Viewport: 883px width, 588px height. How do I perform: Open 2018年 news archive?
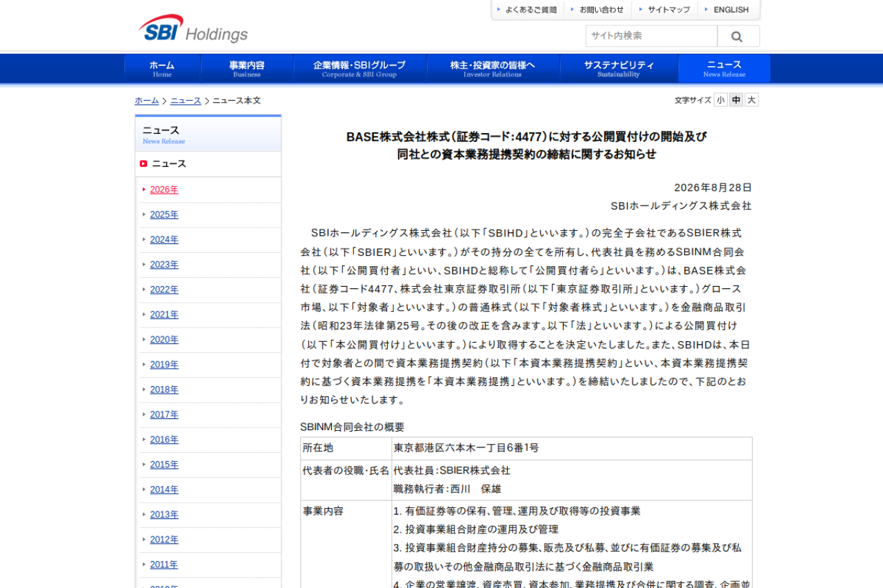pos(164,389)
